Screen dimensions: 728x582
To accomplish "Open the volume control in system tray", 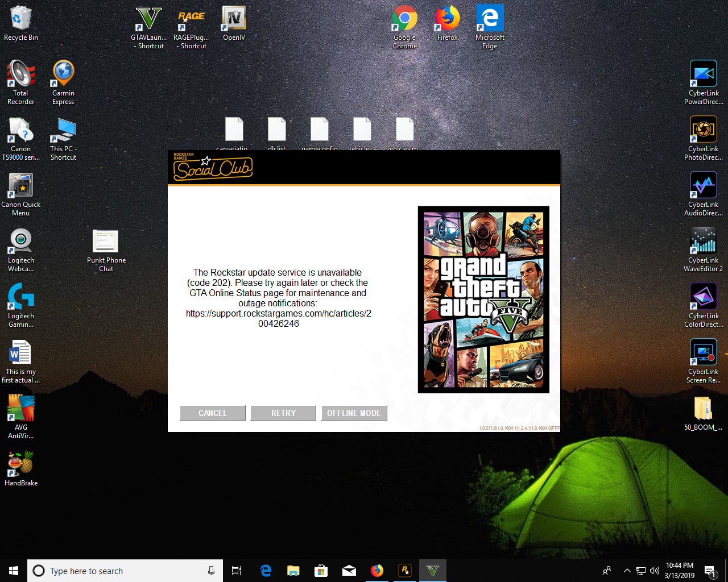I will click(655, 571).
